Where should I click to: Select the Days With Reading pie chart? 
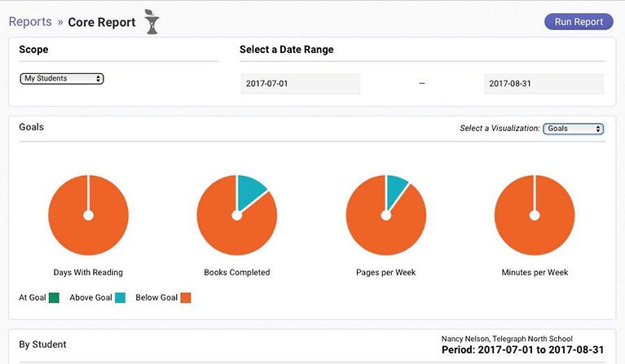[88, 216]
